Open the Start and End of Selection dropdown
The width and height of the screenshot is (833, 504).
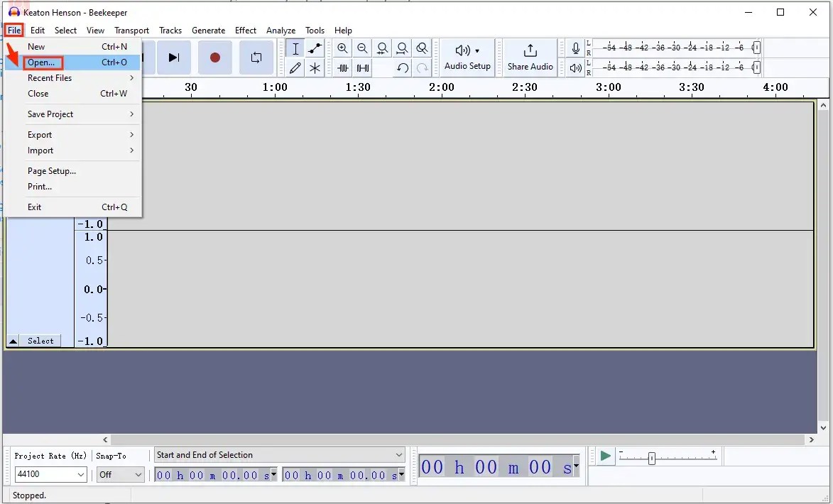(279, 454)
